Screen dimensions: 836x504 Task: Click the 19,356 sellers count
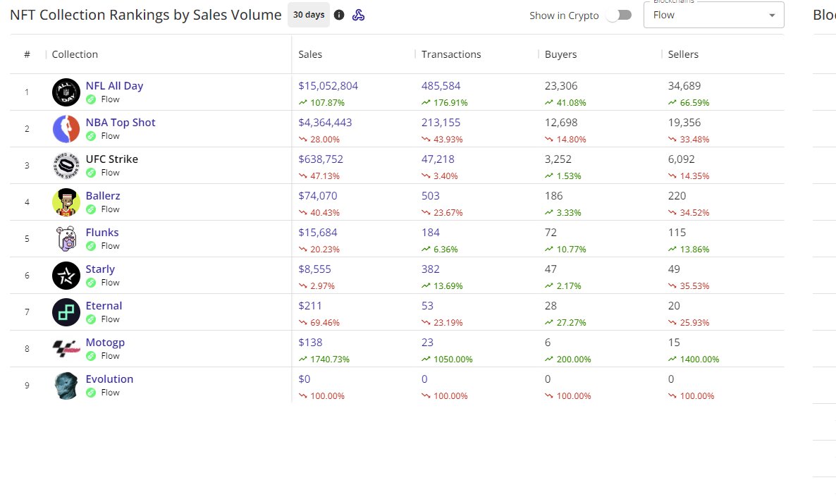(684, 123)
